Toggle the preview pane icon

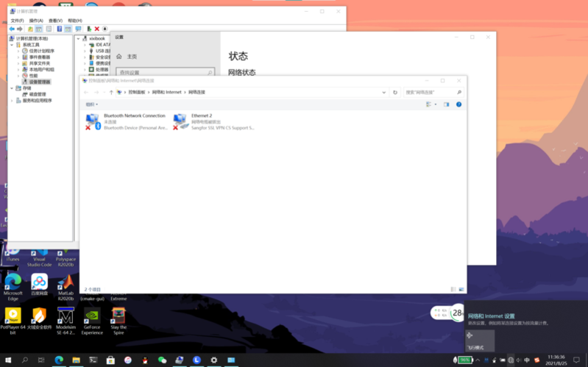(x=446, y=104)
